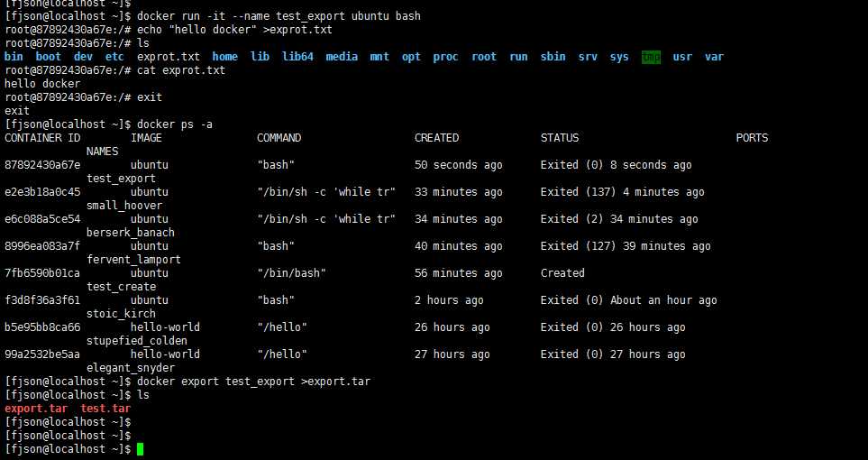
Task: Click the COMMAND column header
Action: point(279,138)
